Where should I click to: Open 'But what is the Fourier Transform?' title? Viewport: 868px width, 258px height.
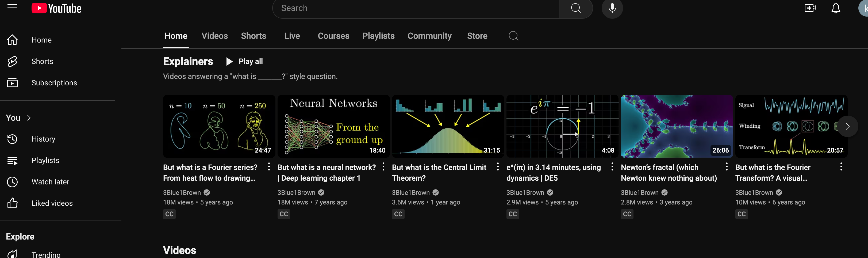(773, 173)
